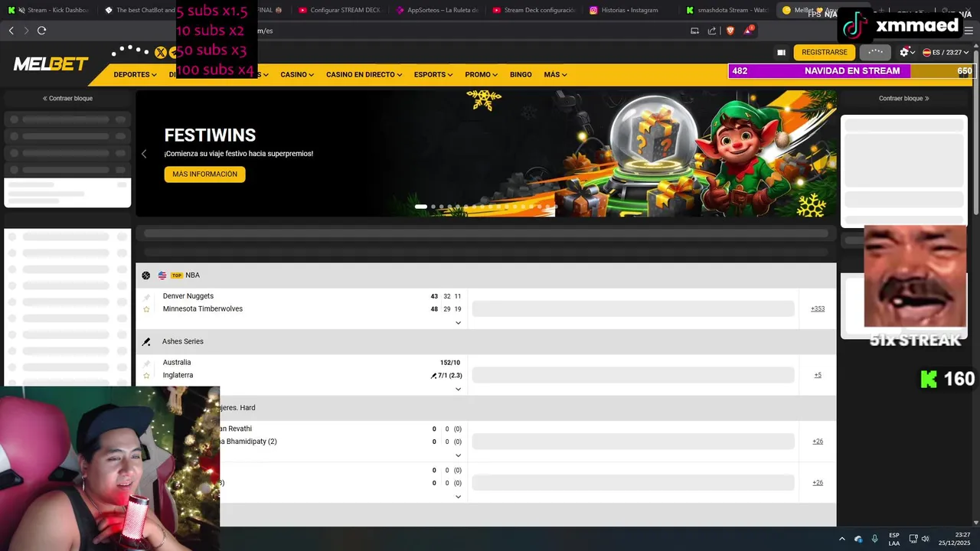Viewport: 980px width, 551px height.
Task: Click the NBA league header
Action: (x=192, y=275)
